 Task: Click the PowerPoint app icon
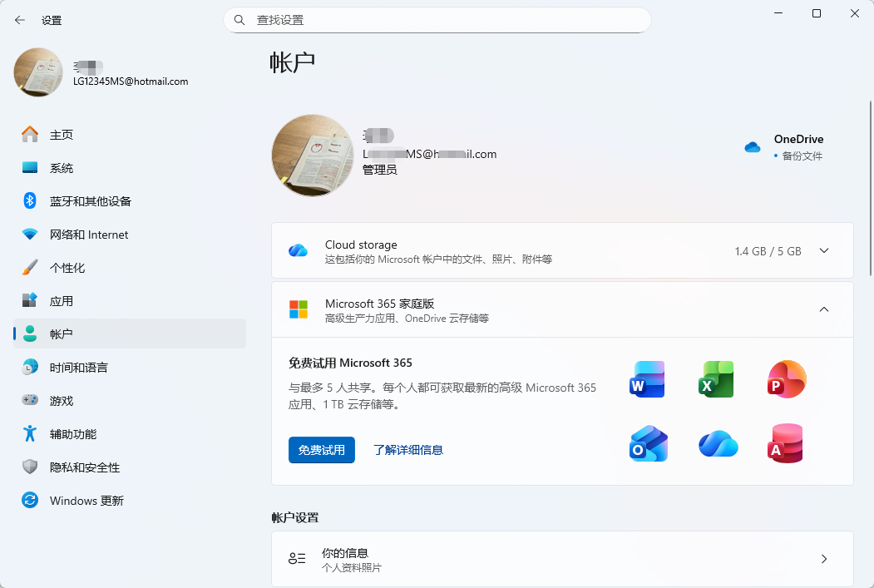pos(787,379)
